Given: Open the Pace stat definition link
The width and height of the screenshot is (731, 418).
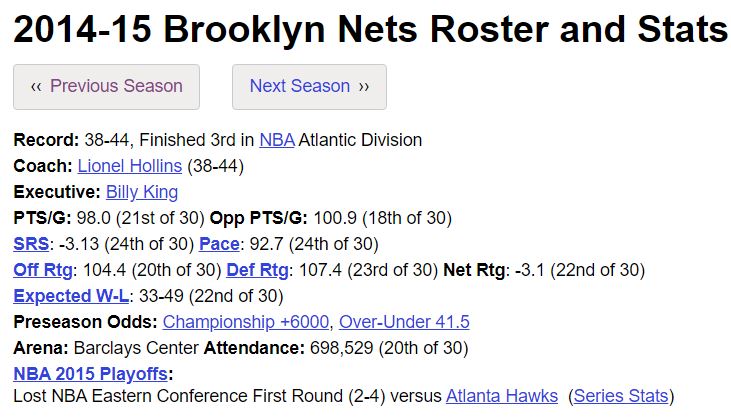Looking at the screenshot, I should click(219, 244).
